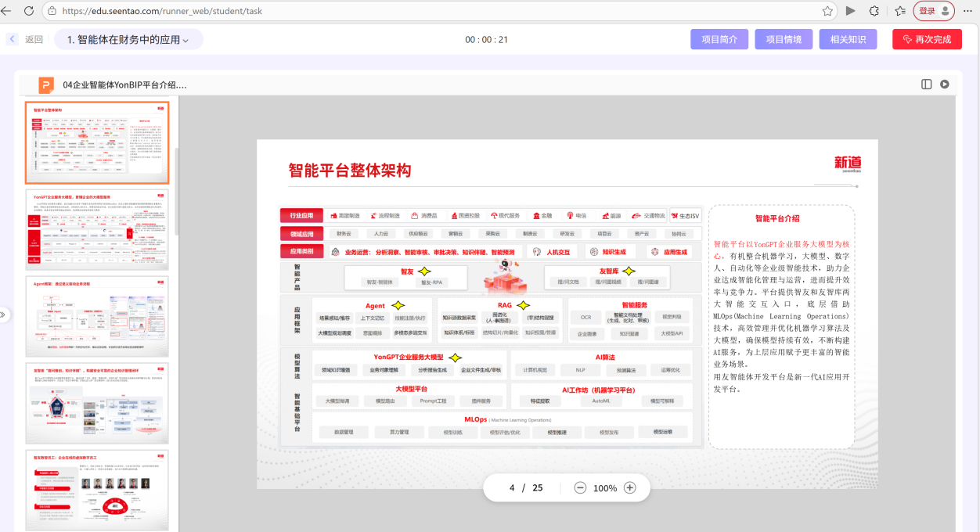Go back using the 返回 link

point(26,39)
